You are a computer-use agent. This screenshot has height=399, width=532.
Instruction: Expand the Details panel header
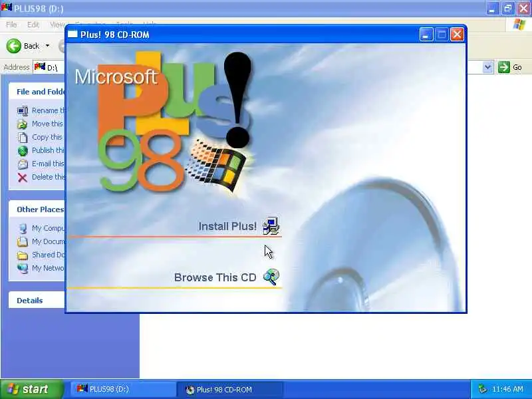(x=37, y=301)
